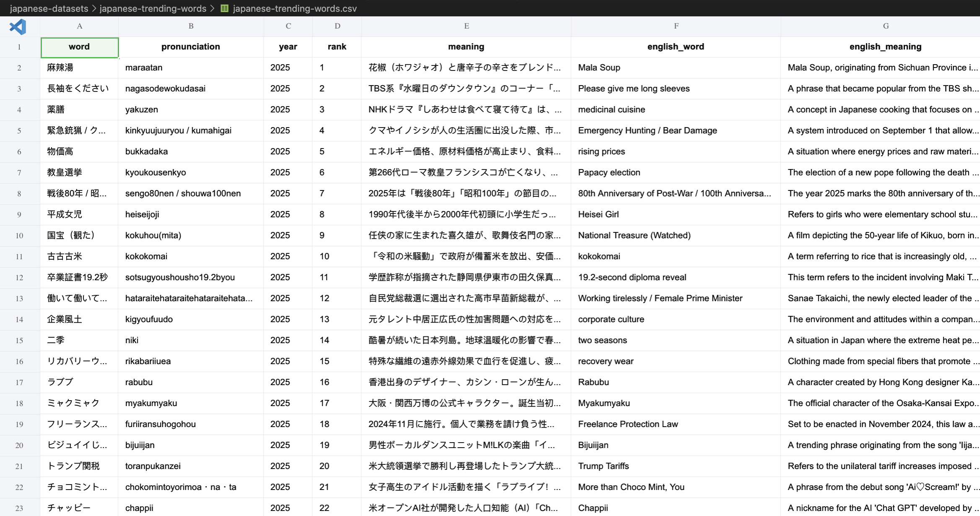
Task: Select column header A
Action: click(x=79, y=26)
